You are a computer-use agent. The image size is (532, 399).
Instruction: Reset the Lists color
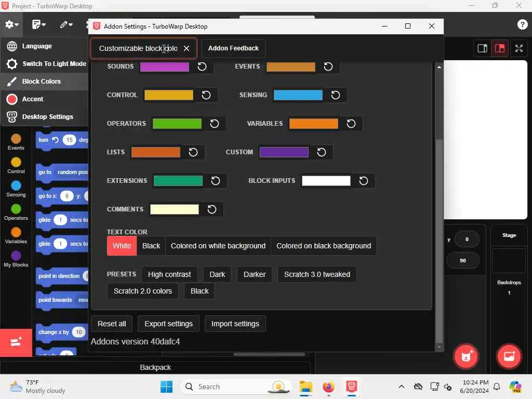[193, 152]
